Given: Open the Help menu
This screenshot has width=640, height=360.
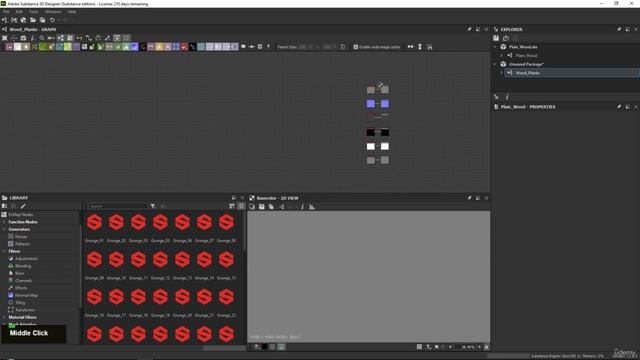Looking at the screenshot, I should pos(72,12).
